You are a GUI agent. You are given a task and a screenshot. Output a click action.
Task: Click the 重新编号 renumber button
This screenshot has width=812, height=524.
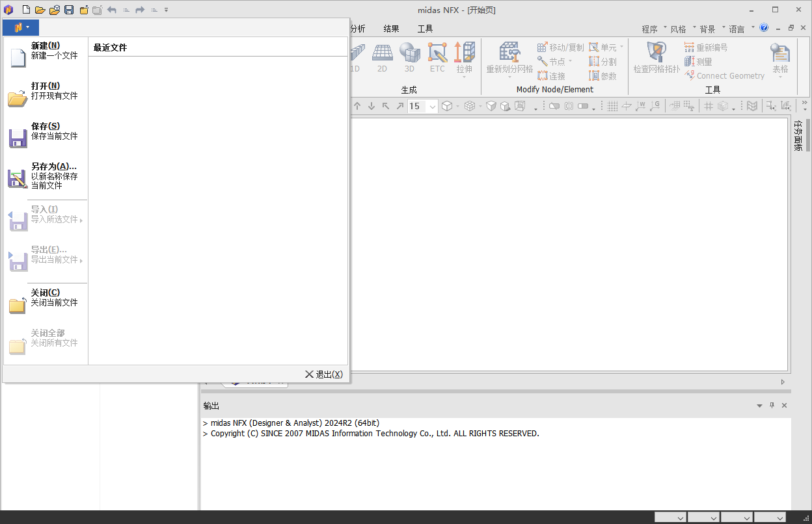coord(706,47)
